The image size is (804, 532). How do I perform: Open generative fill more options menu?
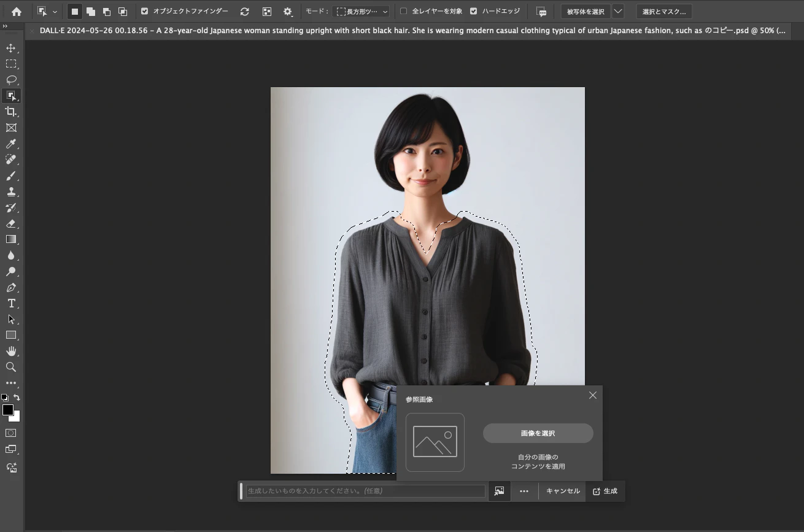tap(524, 491)
